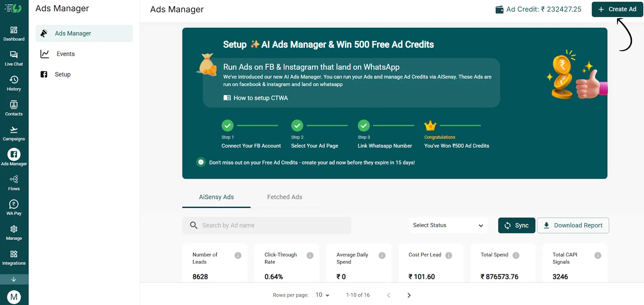Click the Congratulations crown icon
Image resolution: width=644 pixels, height=305 pixels.
[x=430, y=126]
